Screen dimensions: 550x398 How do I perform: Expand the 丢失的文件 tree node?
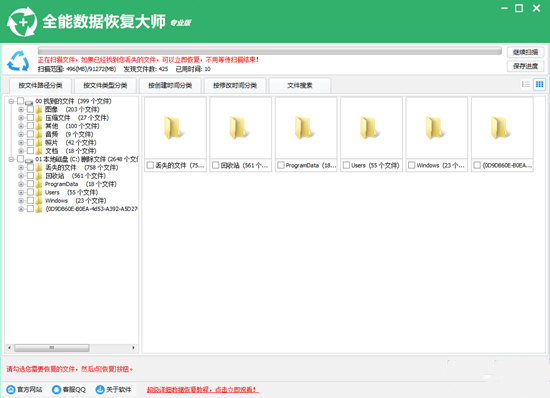21,168
